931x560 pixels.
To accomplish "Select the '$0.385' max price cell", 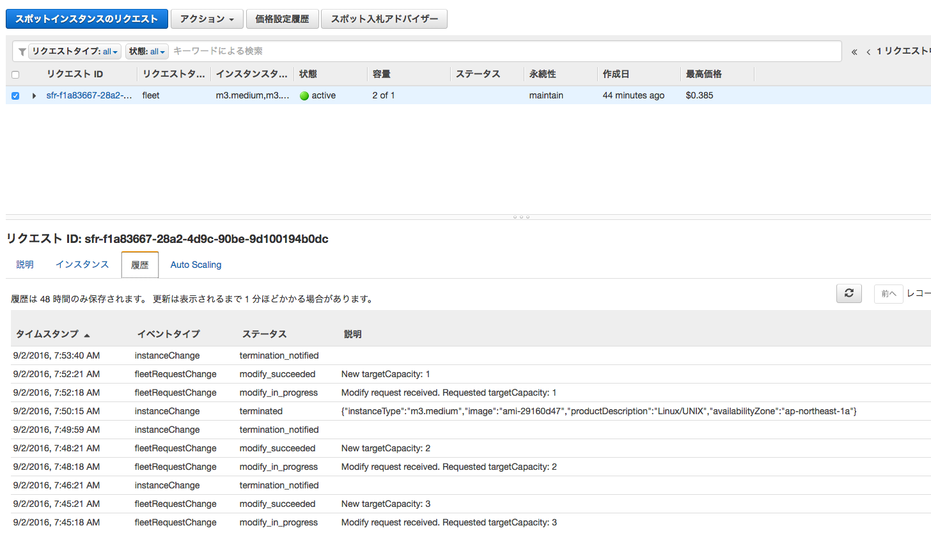I will coord(700,95).
